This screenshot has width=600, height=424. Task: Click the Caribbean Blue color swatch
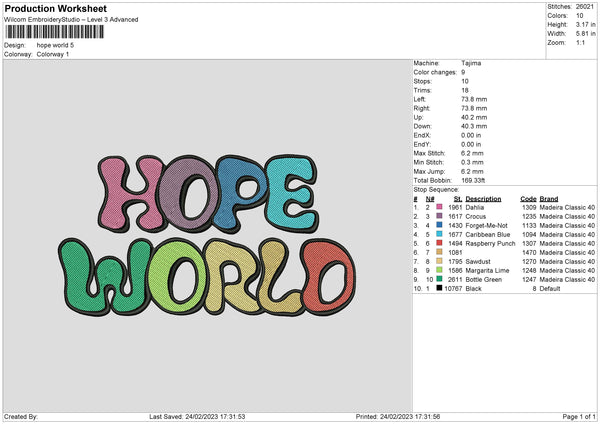coord(439,234)
